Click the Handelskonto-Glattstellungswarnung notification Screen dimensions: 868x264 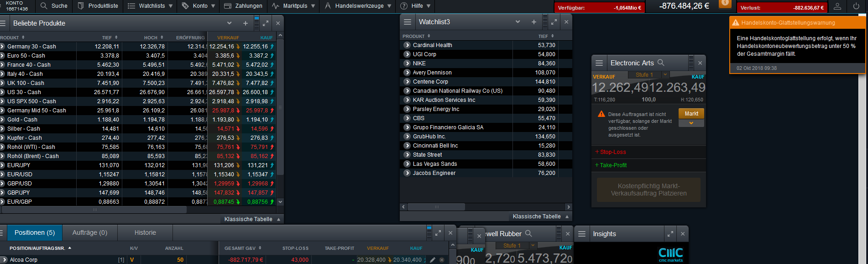(x=797, y=45)
